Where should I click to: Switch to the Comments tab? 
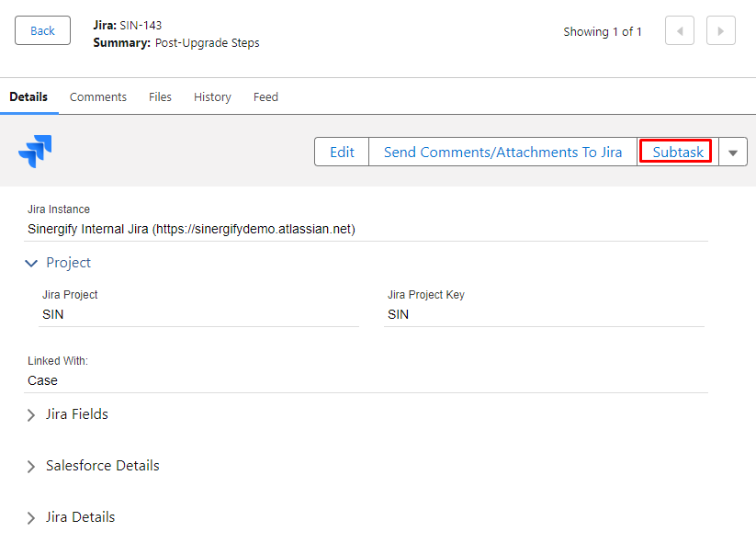click(x=98, y=96)
